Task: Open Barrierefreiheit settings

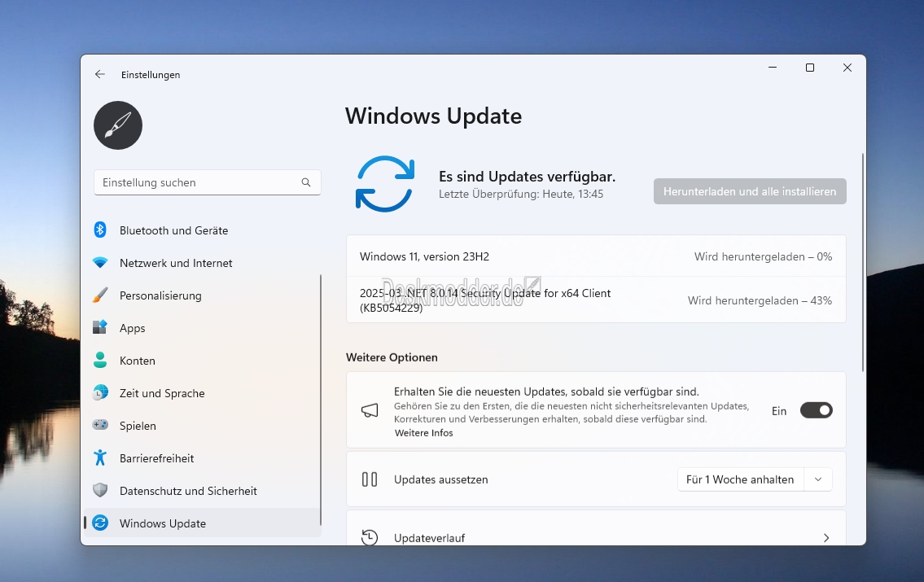Action: coord(203,458)
